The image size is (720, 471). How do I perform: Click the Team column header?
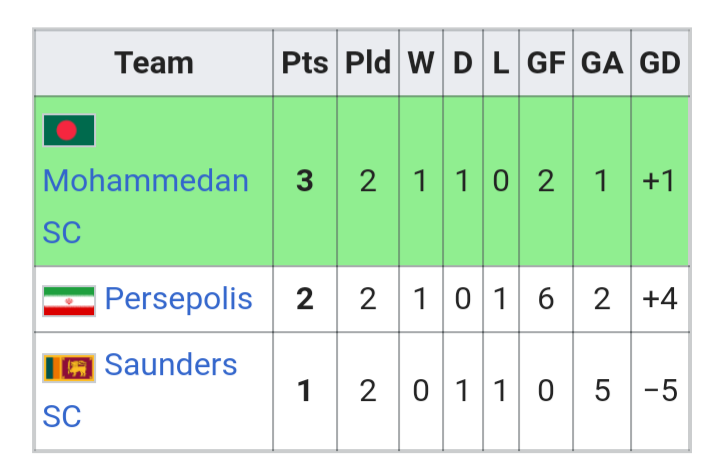(154, 63)
